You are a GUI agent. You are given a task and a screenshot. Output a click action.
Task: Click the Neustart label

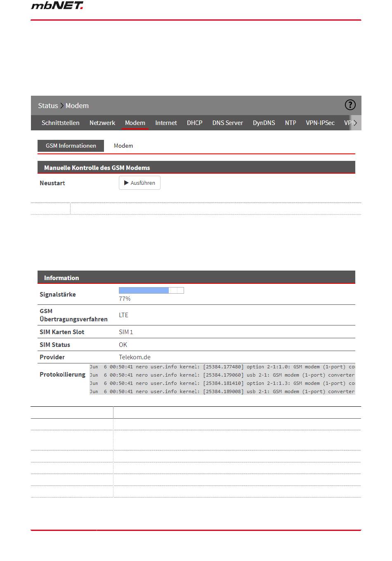(52, 183)
